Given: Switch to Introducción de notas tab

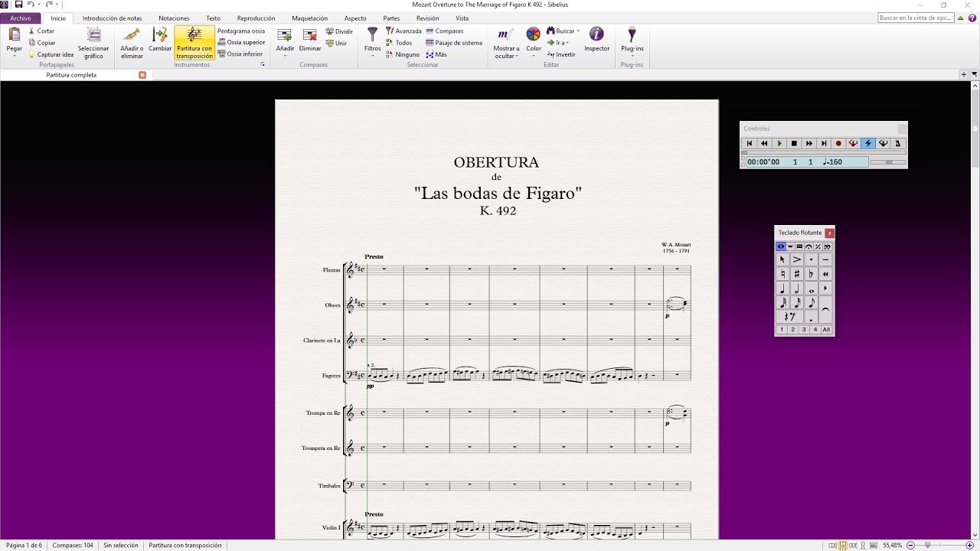Looking at the screenshot, I should click(112, 18).
